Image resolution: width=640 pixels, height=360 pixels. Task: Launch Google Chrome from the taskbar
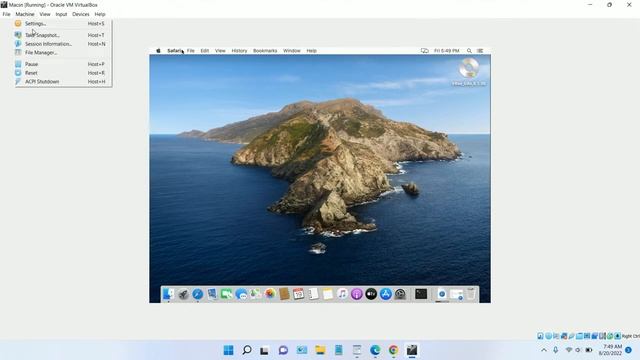(393, 350)
